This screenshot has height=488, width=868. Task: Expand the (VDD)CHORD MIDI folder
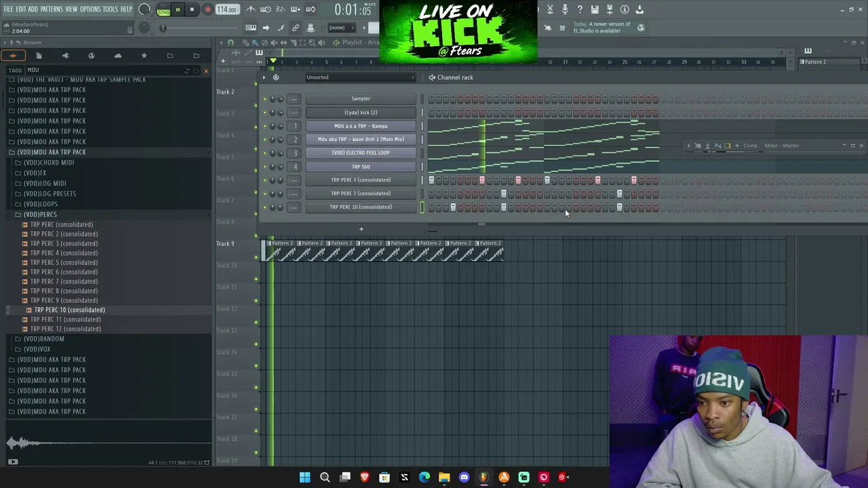click(48, 163)
